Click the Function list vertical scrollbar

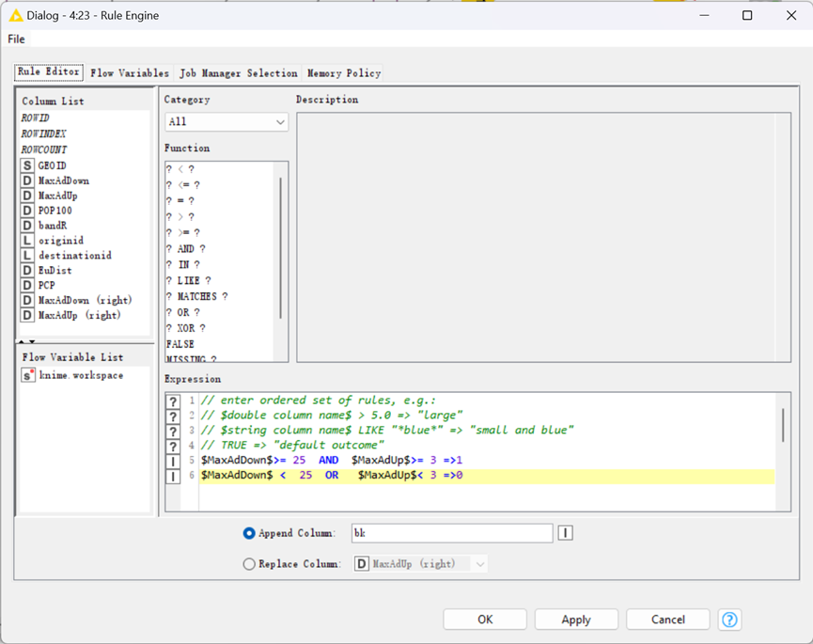pyautogui.click(x=280, y=248)
